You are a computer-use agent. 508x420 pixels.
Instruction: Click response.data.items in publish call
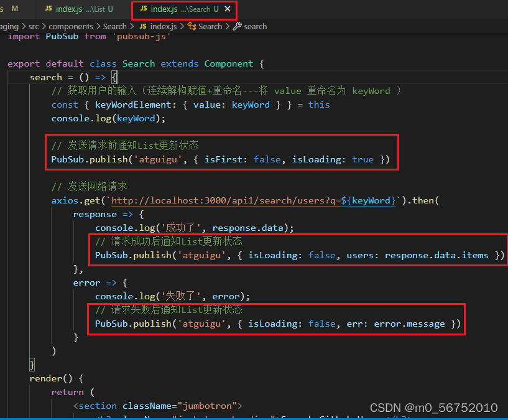pos(436,256)
